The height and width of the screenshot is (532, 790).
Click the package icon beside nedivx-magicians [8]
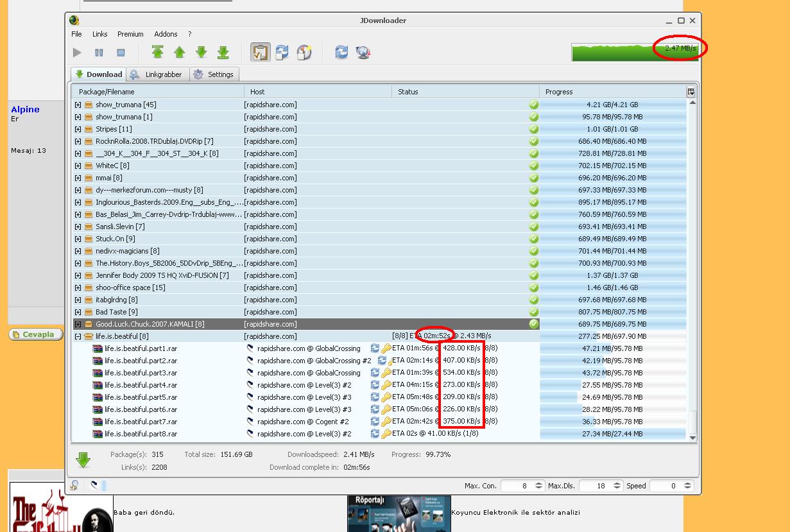point(89,251)
